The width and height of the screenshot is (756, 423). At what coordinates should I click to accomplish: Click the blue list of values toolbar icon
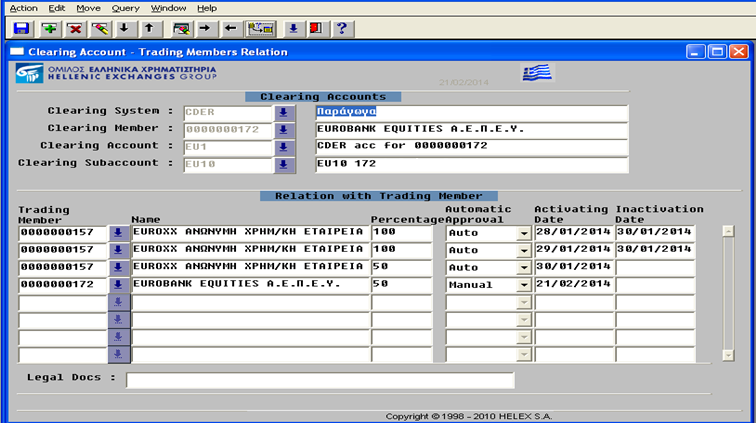[x=293, y=29]
